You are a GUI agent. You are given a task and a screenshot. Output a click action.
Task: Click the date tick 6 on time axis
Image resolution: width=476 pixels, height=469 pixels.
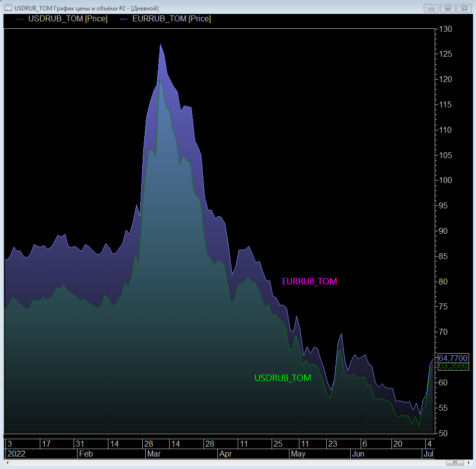point(365,444)
